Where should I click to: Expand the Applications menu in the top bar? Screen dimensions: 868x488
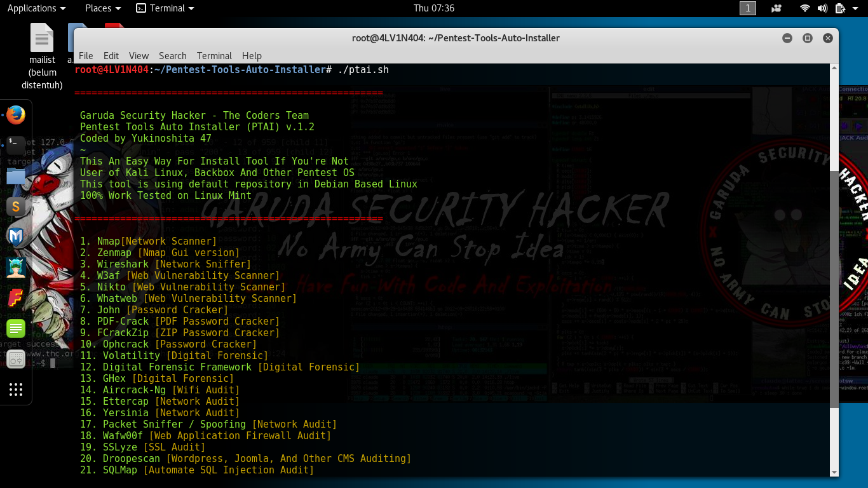tap(36, 8)
